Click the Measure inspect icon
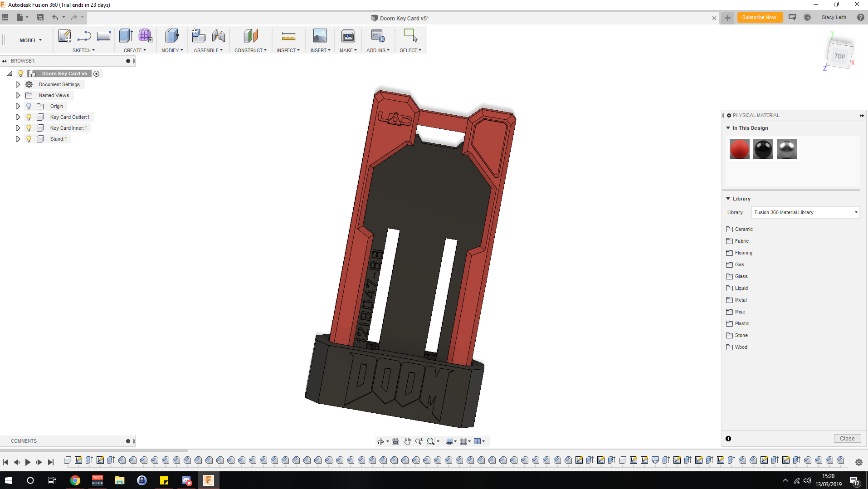Screen dimensions: 868x489 288,36
